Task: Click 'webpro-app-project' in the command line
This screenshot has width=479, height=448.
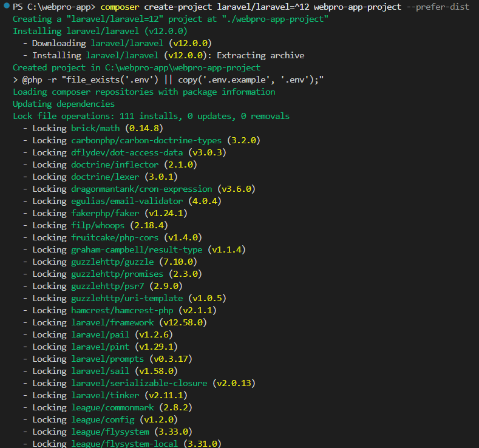Action: [x=358, y=7]
